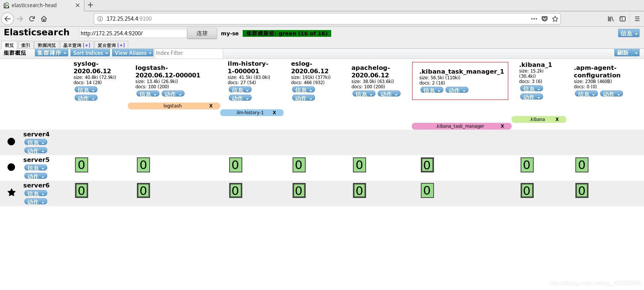Open the View Aliases dropdown
The width and height of the screenshot is (644, 290).
(133, 53)
